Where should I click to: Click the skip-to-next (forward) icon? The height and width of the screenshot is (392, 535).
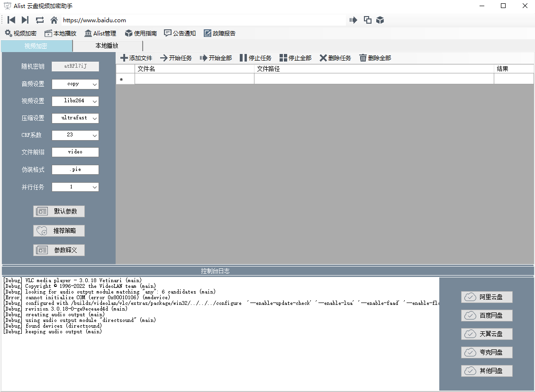click(x=25, y=20)
